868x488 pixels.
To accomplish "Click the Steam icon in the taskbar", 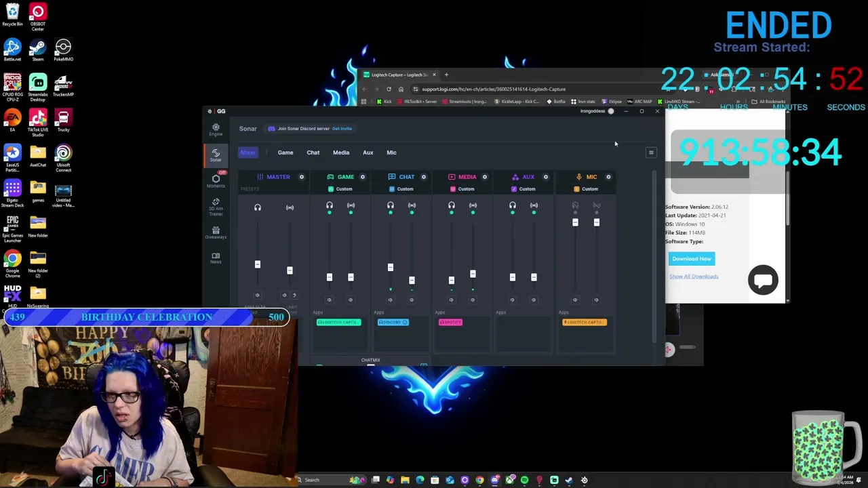I will (x=569, y=480).
